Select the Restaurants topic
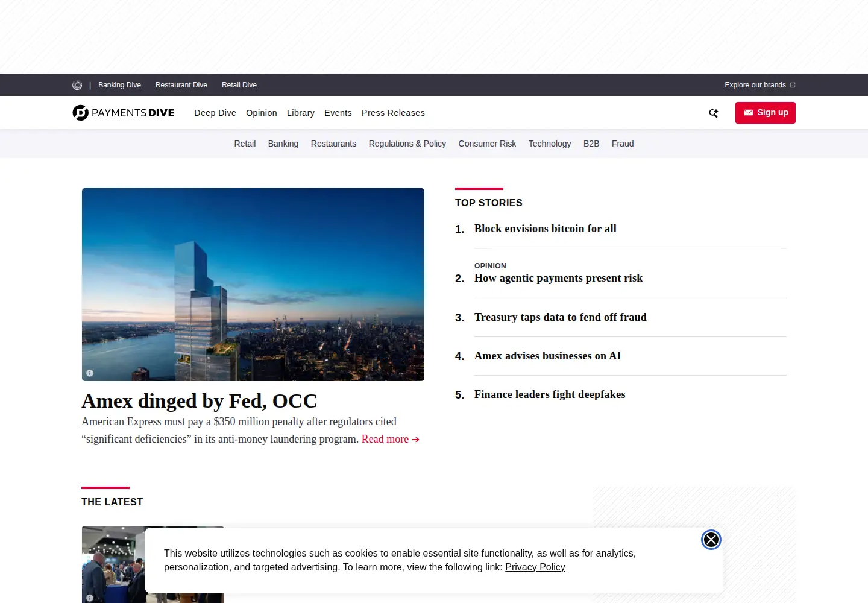 click(x=333, y=144)
